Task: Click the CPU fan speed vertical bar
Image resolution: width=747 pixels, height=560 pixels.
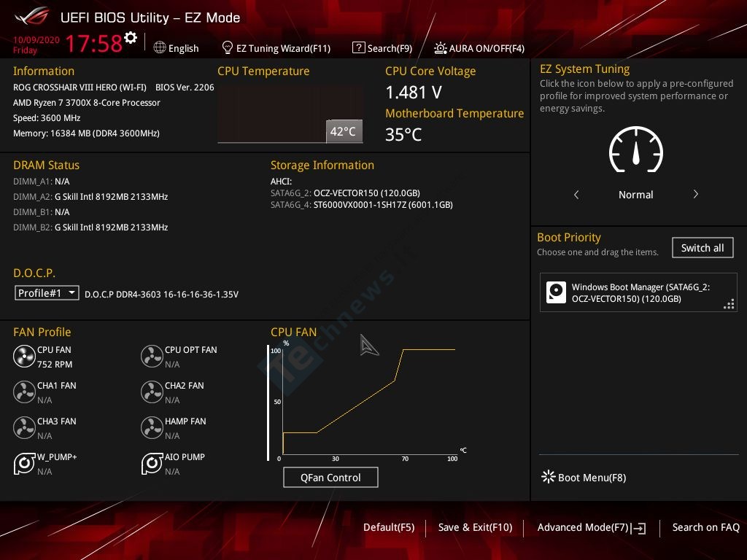Action: point(268,402)
